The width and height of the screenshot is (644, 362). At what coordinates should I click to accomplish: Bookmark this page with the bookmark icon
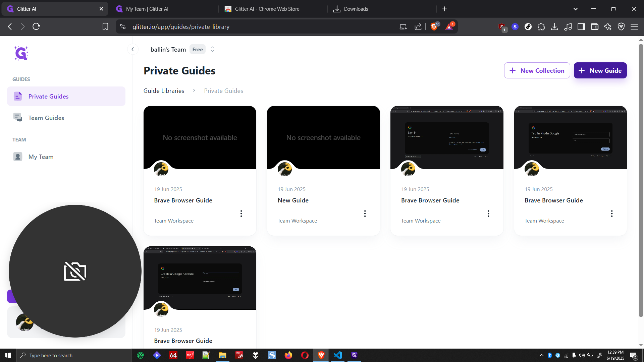[105, 26]
